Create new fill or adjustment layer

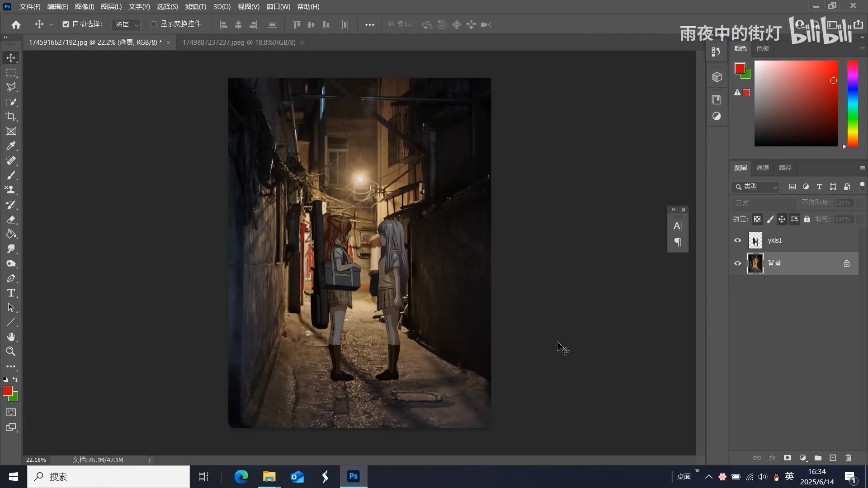803,458
